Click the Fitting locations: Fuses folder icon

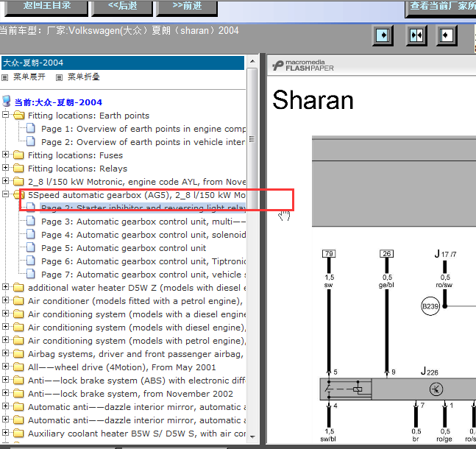(x=18, y=155)
